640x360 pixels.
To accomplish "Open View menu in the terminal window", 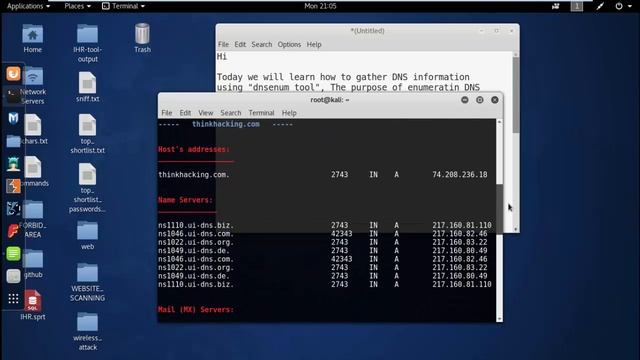I will (x=206, y=113).
